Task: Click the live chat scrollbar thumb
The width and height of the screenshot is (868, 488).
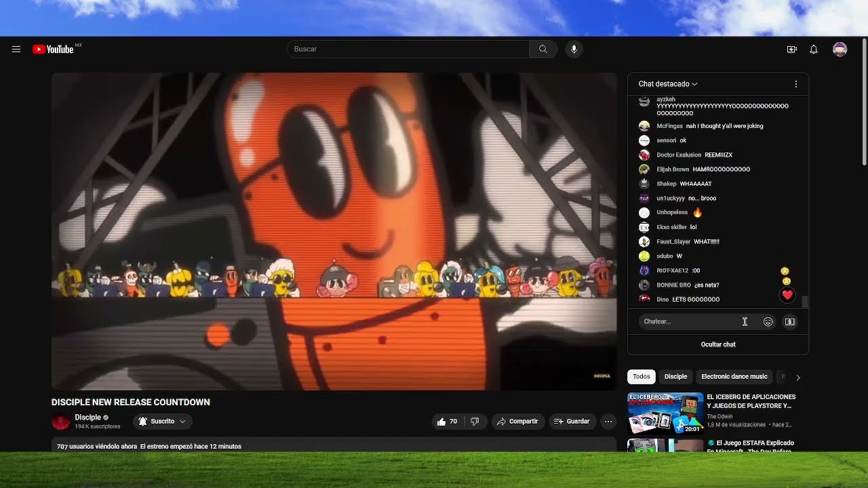Action: pos(805,302)
